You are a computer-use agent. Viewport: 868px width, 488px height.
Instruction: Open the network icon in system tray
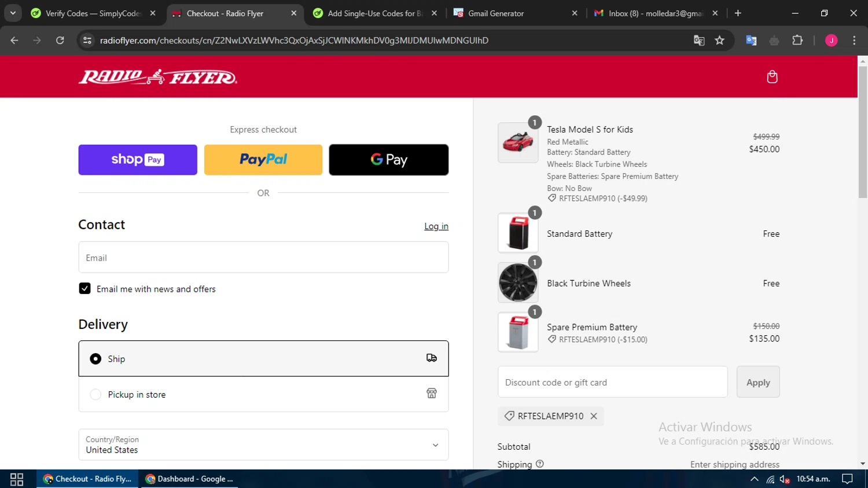click(770, 479)
